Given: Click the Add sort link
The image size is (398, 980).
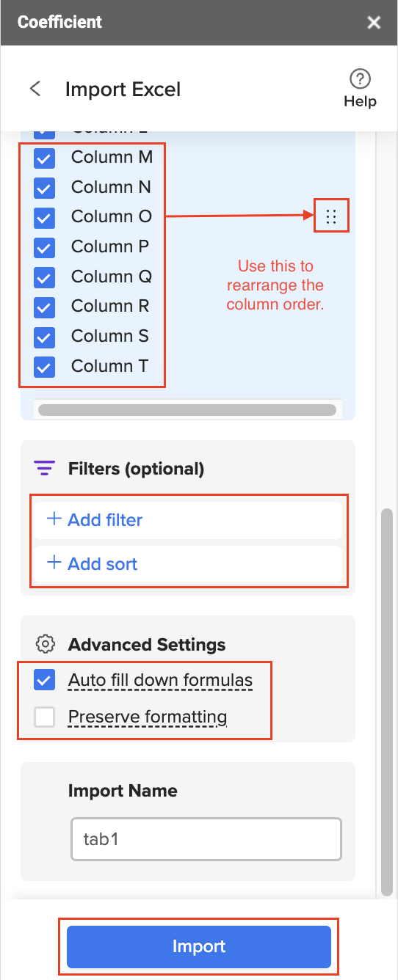Looking at the screenshot, I should pos(103,563).
